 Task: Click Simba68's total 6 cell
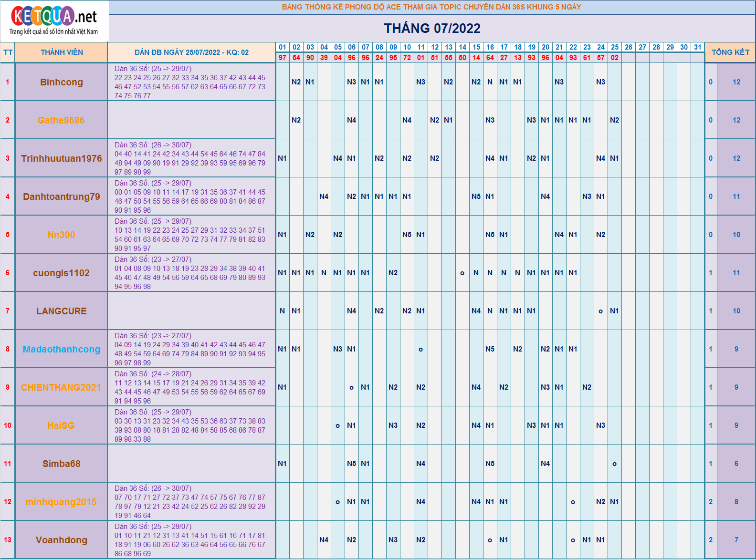[x=736, y=464]
